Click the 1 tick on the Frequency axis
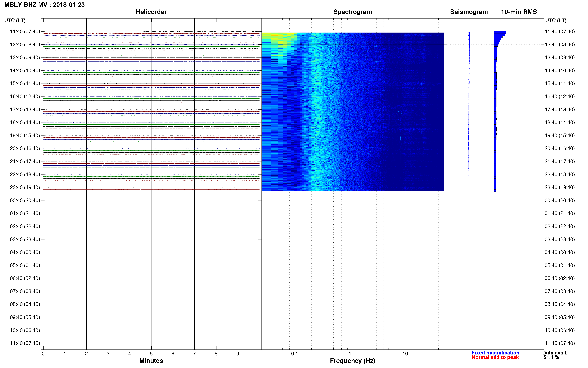The height and width of the screenshot is (368, 588). pyautogui.click(x=350, y=354)
